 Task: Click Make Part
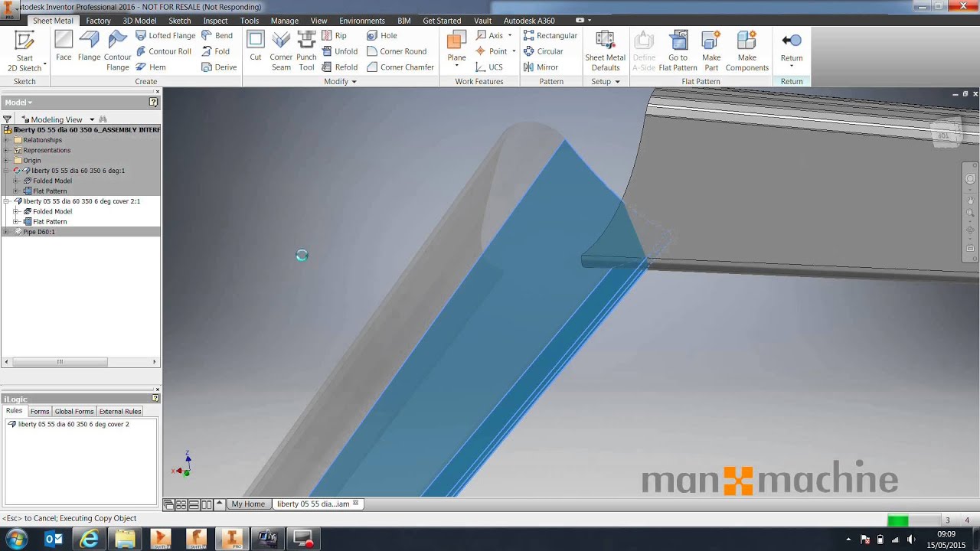pyautogui.click(x=711, y=51)
